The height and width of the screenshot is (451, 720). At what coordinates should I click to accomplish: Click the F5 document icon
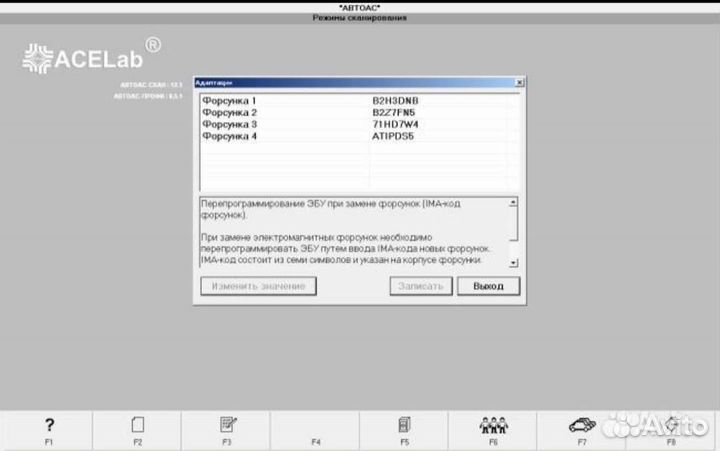click(404, 424)
